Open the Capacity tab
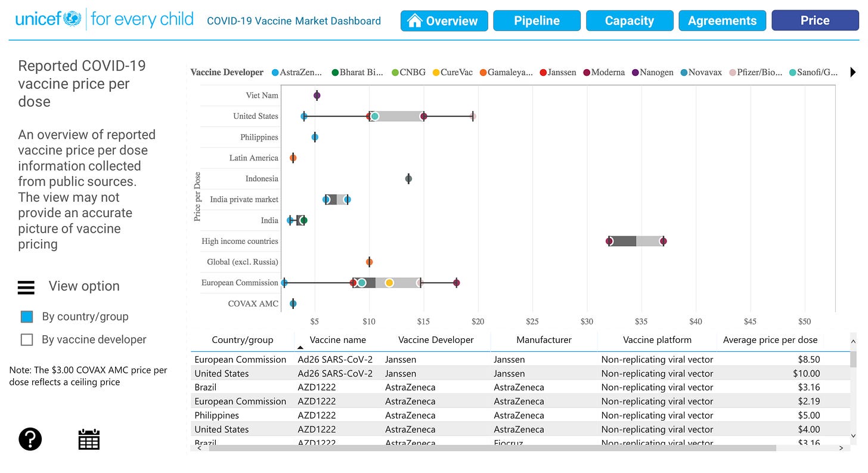The height and width of the screenshot is (473, 868). (x=630, y=21)
